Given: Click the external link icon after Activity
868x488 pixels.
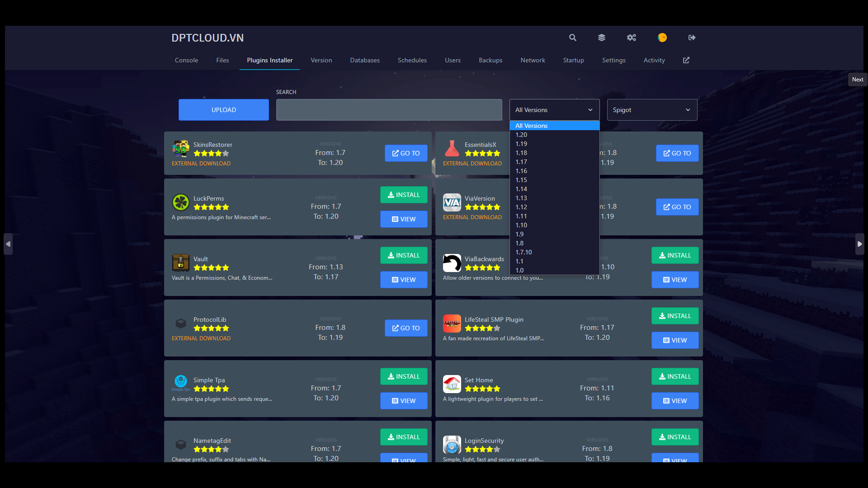Looking at the screenshot, I should [686, 60].
